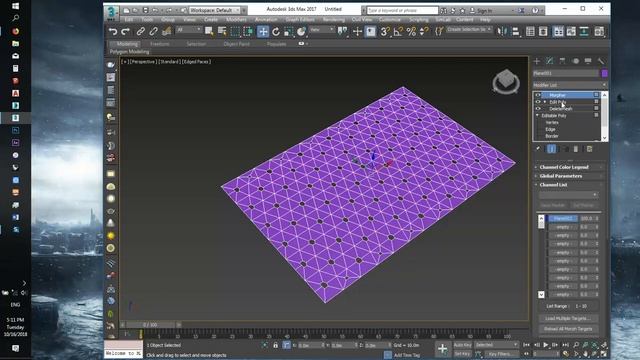The height and width of the screenshot is (360, 640).
Task: Open Select by Name tool
Action: click(222, 31)
